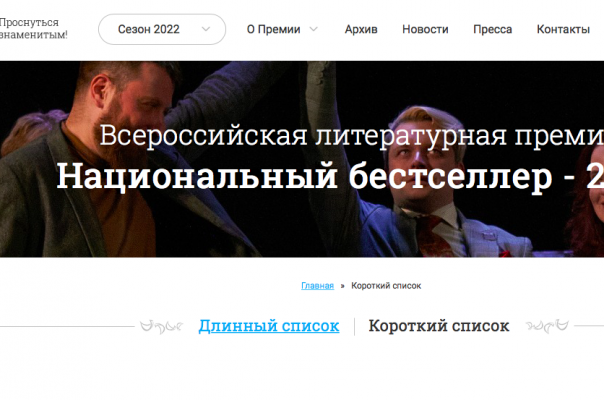Click the breadcrumb separator arrow
This screenshot has height=400, width=604.
[342, 286]
